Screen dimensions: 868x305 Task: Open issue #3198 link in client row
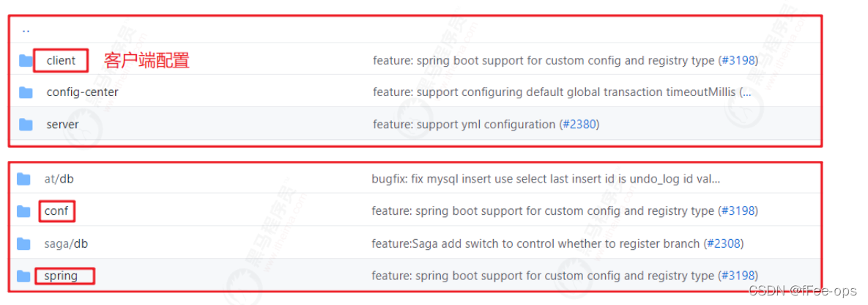(738, 61)
